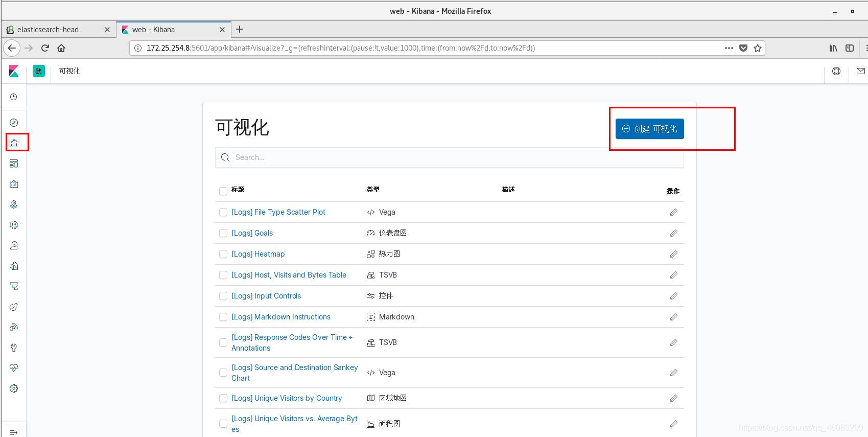Switch to the web - Kibana browser tab
The image size is (868, 437).
(174, 30)
